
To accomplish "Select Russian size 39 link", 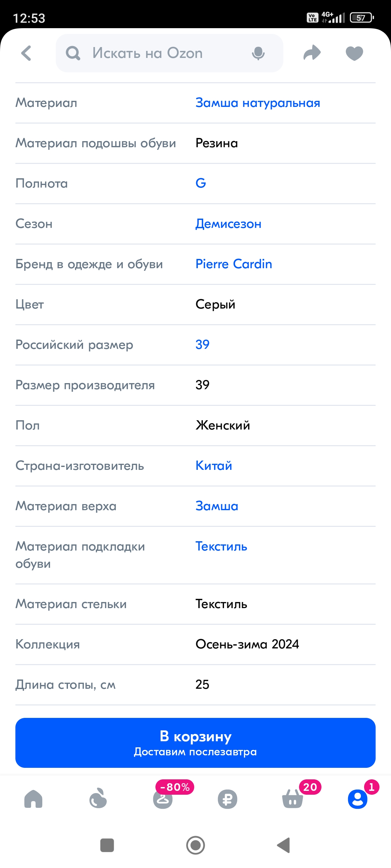I will click(203, 344).
